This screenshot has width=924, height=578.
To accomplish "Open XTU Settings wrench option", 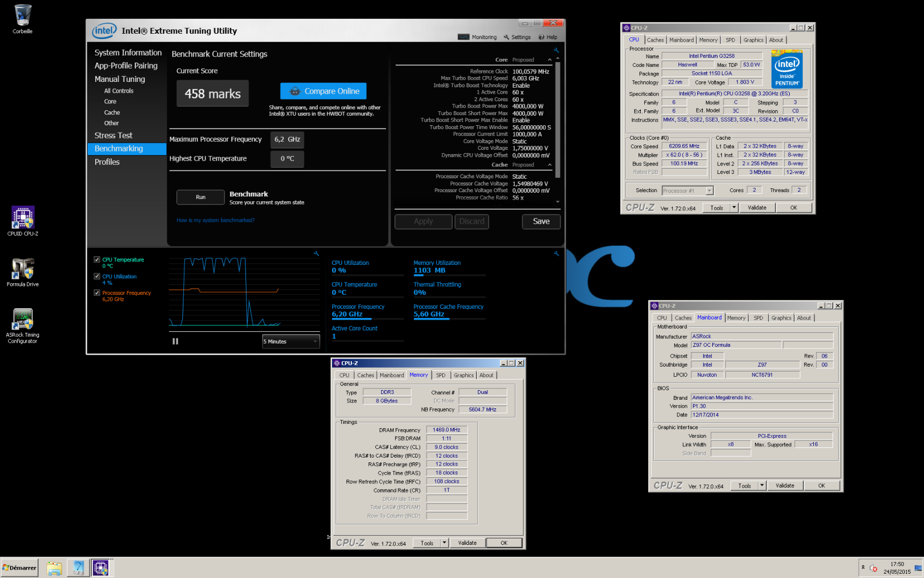I will 517,37.
